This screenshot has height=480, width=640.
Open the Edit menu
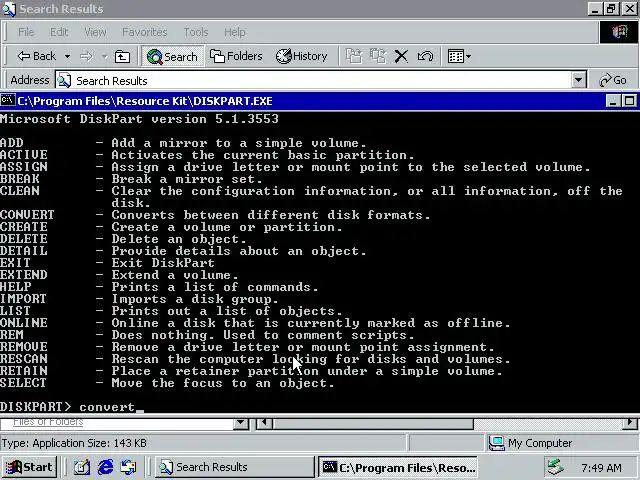(x=59, y=32)
